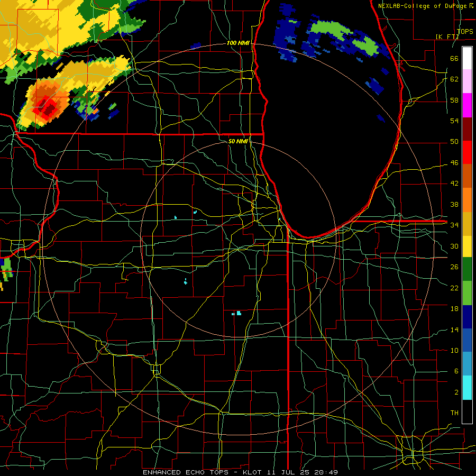Select the 46 value on the legend
Screen dimensions: 476x476
[x=454, y=163]
